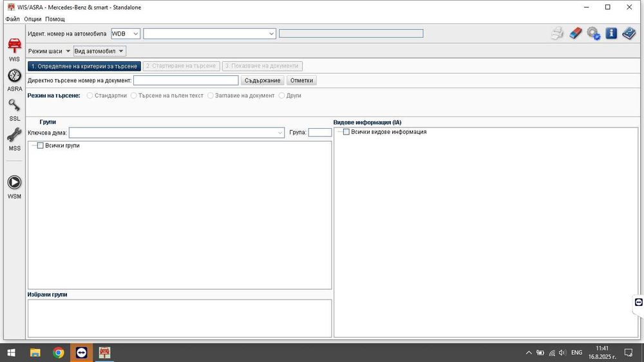Expand the vehicle ident number combo box
Viewport: 644px width, 362px height.
pos(272,33)
